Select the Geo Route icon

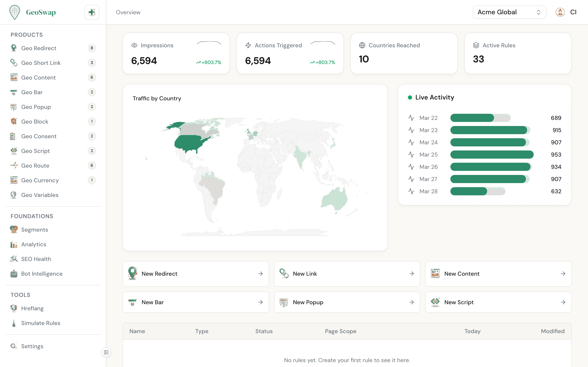[14, 165]
